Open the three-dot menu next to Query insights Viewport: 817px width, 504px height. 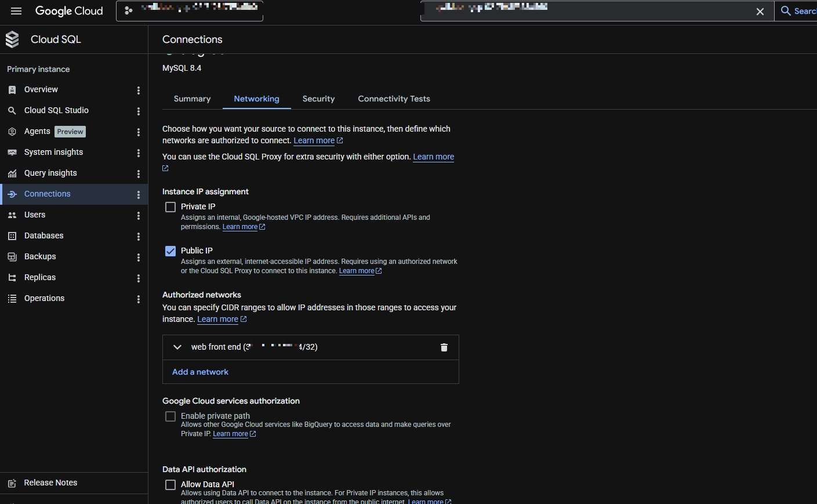point(138,173)
